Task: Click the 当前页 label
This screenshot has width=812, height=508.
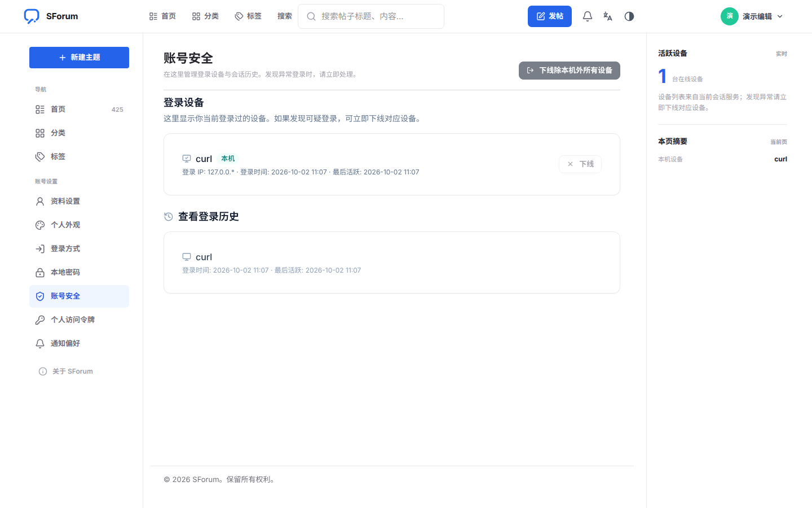Action: (779, 142)
